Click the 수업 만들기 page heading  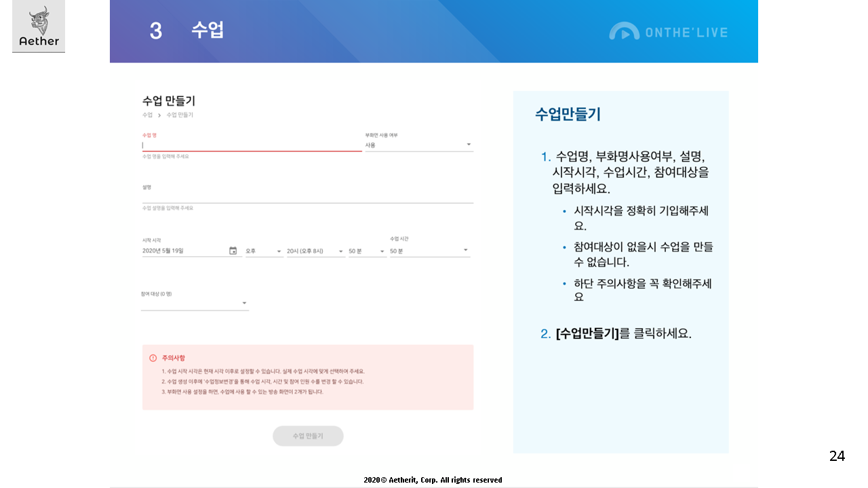coord(168,101)
